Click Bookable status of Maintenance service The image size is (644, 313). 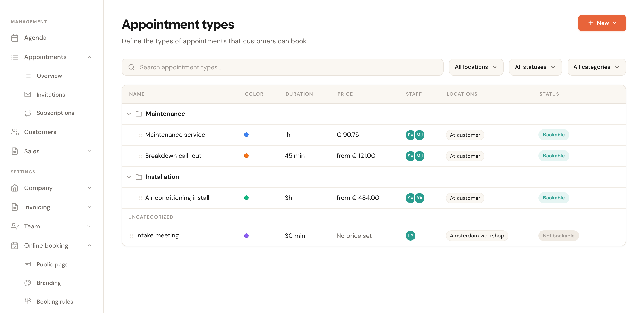[553, 135]
